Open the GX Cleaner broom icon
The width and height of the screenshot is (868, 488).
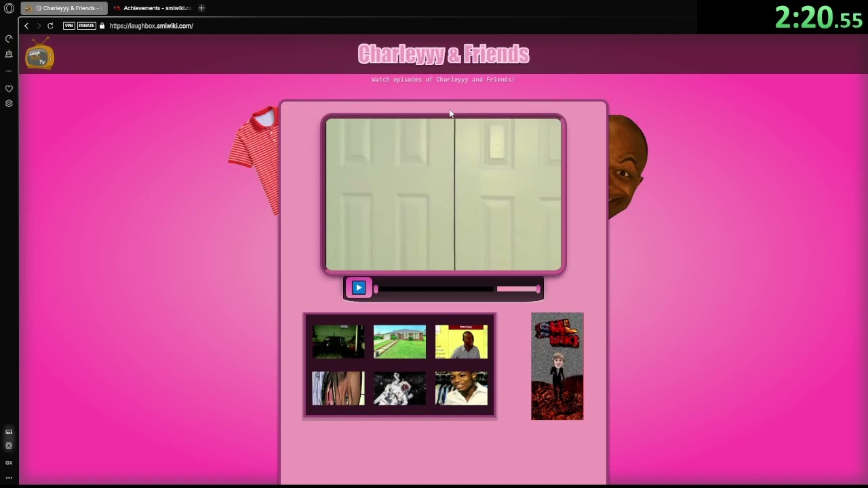(x=9, y=54)
